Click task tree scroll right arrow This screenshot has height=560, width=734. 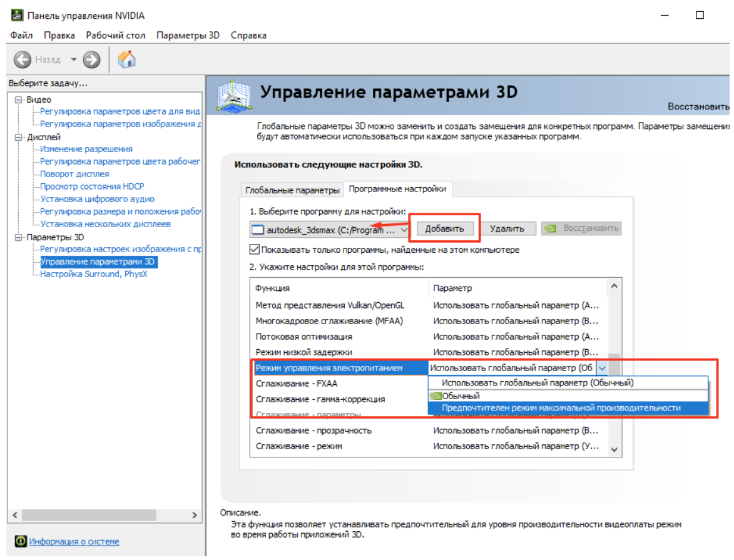[x=194, y=515]
